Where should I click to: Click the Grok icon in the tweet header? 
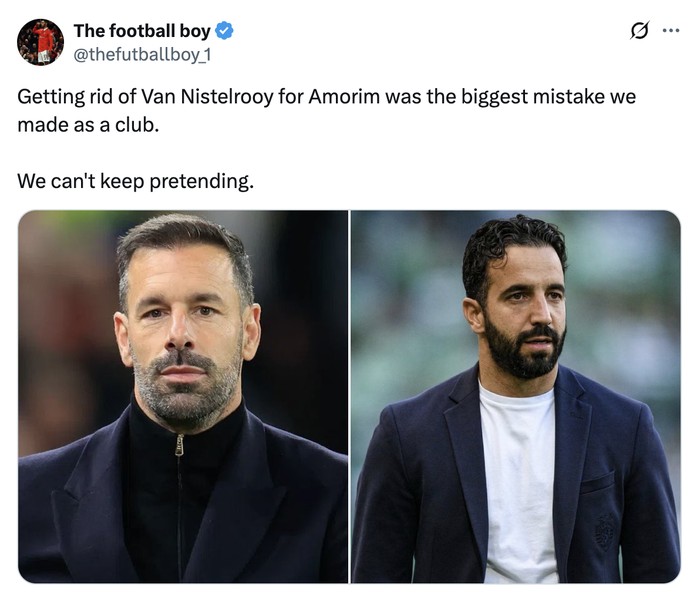pos(640,31)
